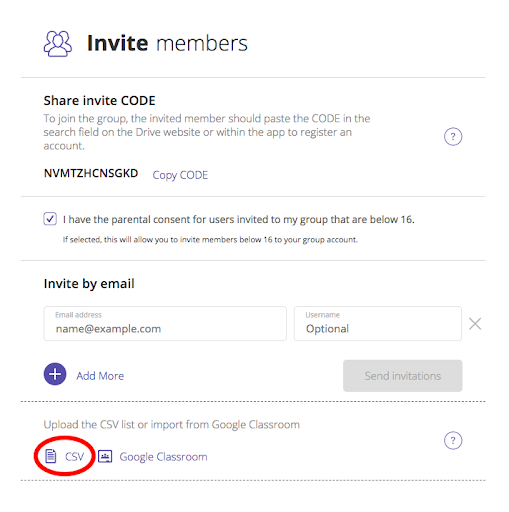Open help for Share invite CODE
The height and width of the screenshot is (512, 509).
tap(453, 137)
